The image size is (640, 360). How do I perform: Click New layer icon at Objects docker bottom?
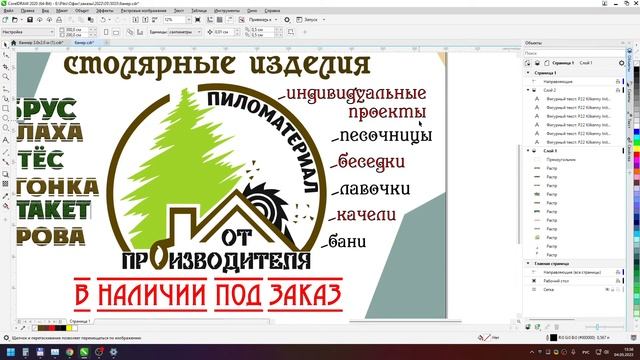click(x=528, y=327)
